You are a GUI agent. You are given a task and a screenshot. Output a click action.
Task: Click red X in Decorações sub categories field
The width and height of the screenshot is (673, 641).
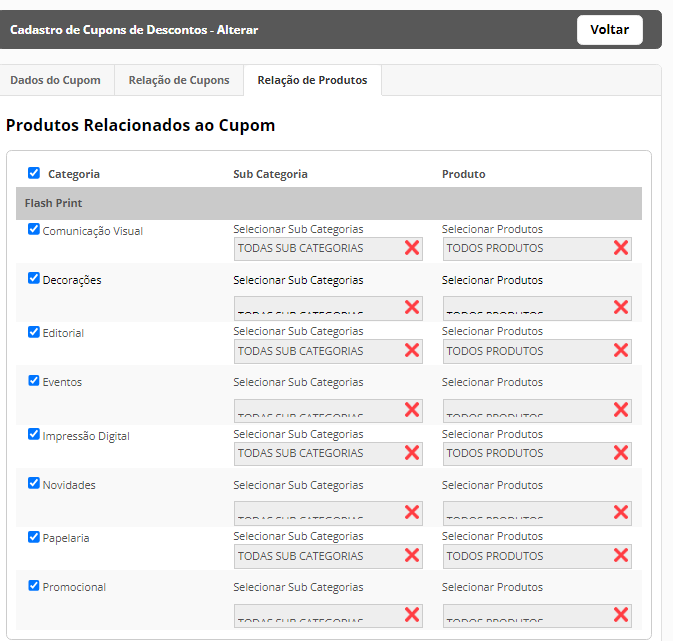point(412,307)
